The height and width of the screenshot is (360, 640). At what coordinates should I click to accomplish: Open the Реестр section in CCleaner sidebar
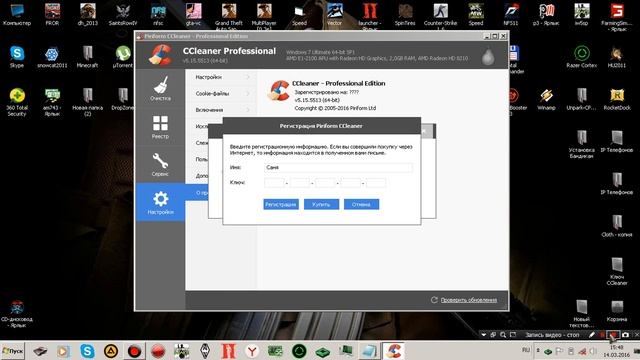160,127
